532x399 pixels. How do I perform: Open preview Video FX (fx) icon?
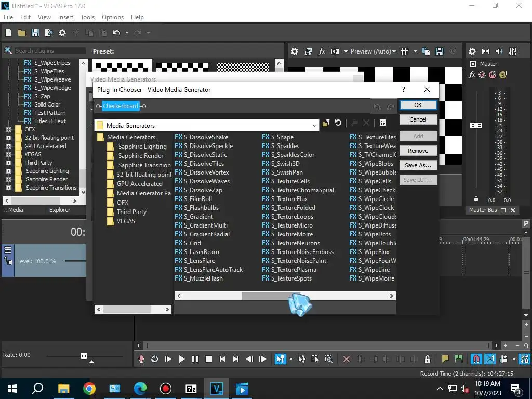321,51
